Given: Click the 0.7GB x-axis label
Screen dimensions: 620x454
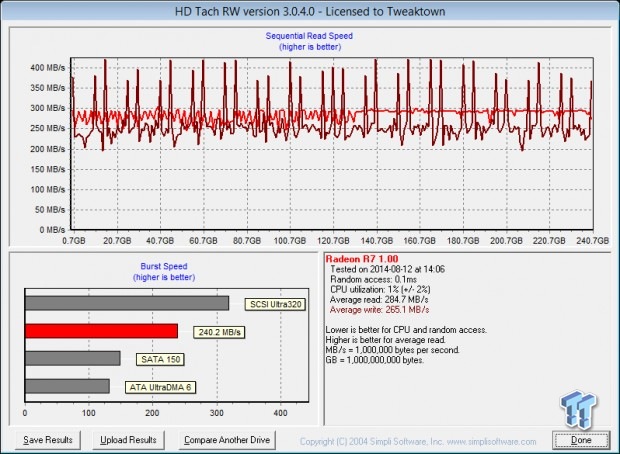Looking at the screenshot, I should 74,240.
